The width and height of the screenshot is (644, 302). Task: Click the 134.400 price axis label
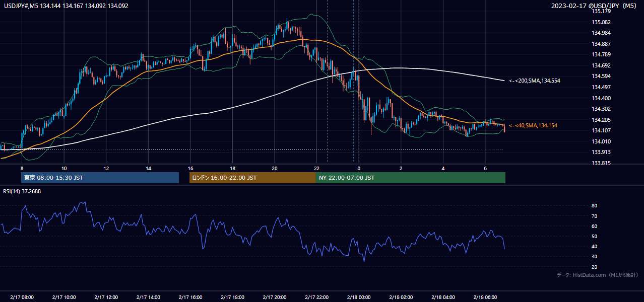[601, 98]
